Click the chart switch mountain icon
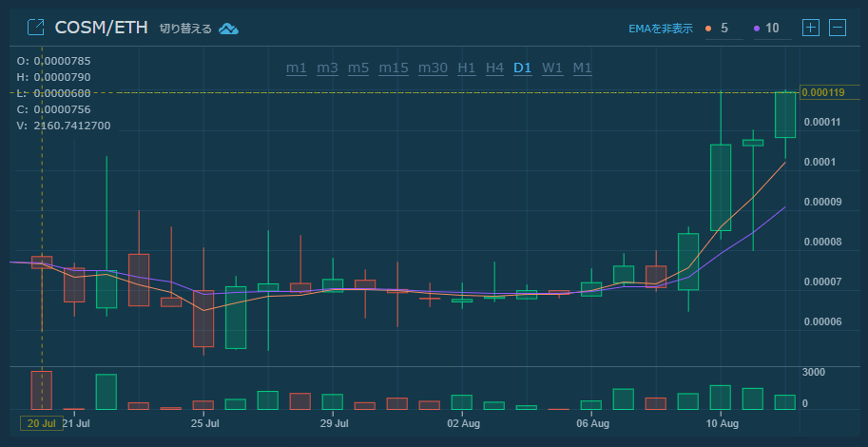The width and height of the screenshot is (868, 447). (x=228, y=29)
